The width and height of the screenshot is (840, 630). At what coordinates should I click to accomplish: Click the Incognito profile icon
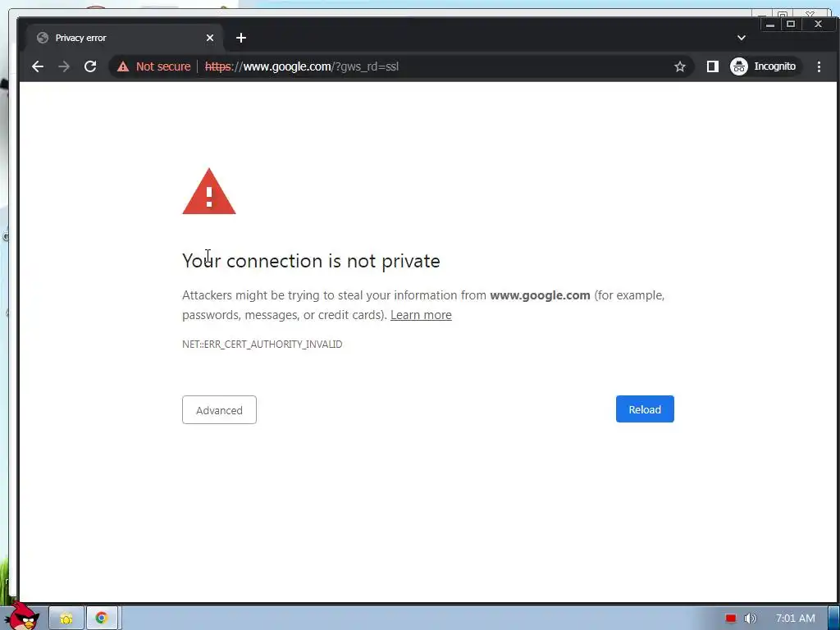coord(739,66)
